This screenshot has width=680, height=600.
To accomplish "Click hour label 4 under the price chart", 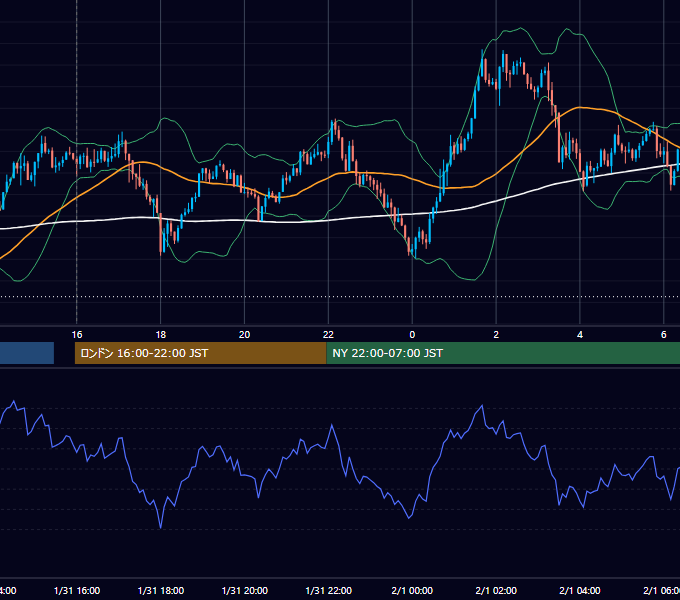I will click(x=580, y=335).
